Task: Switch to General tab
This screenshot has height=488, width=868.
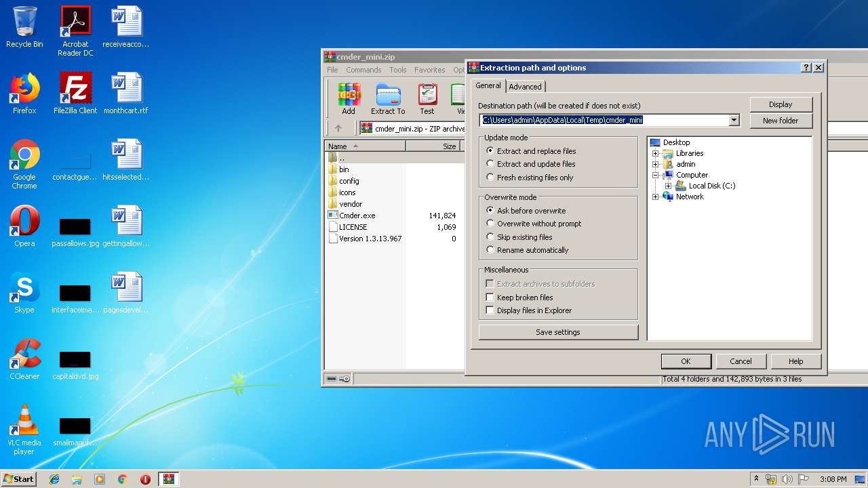Action: click(488, 85)
